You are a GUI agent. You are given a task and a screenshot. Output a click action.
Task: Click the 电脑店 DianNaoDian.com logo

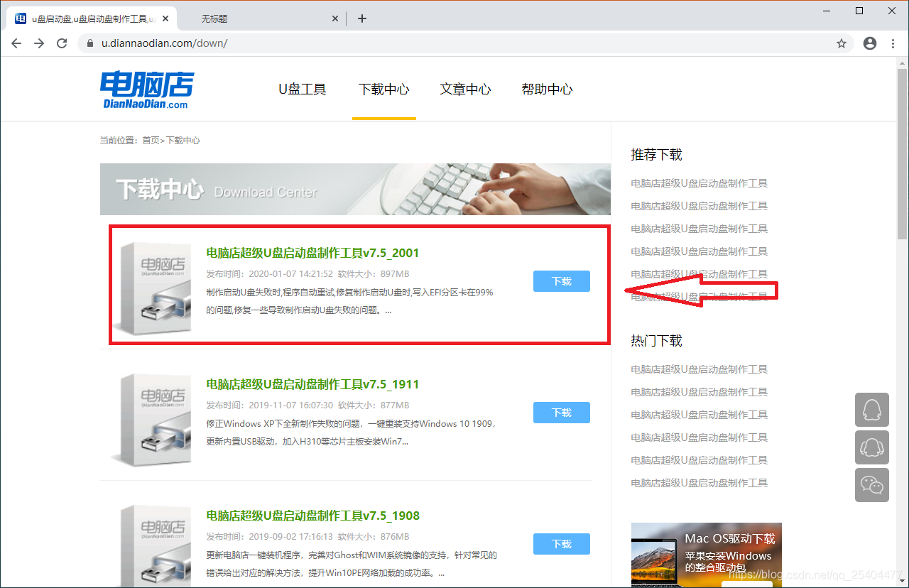[x=146, y=89]
